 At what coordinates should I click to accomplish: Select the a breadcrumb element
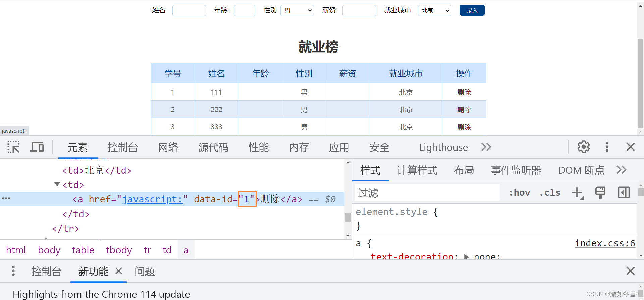(x=186, y=250)
